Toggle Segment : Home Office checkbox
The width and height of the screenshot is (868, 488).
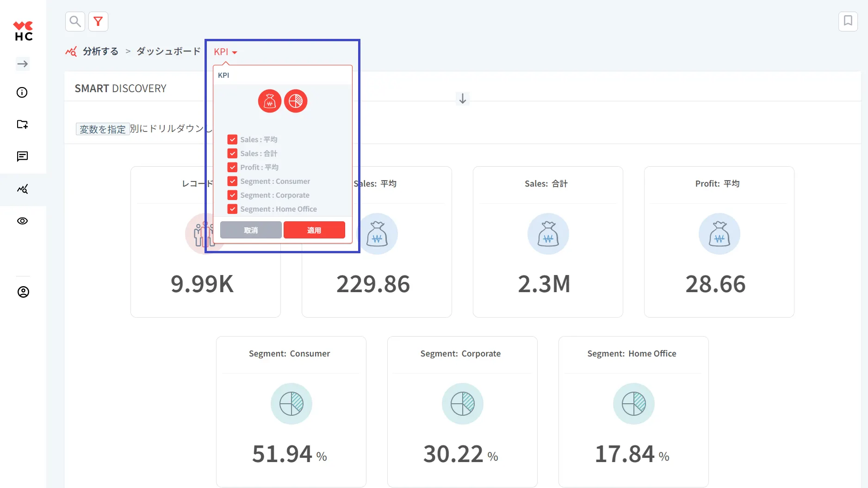tap(232, 209)
